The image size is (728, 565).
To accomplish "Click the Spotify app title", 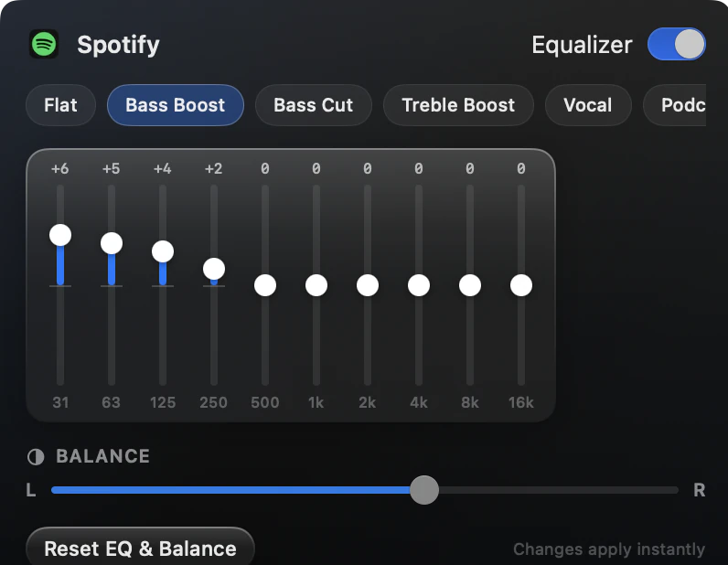I will (x=118, y=45).
